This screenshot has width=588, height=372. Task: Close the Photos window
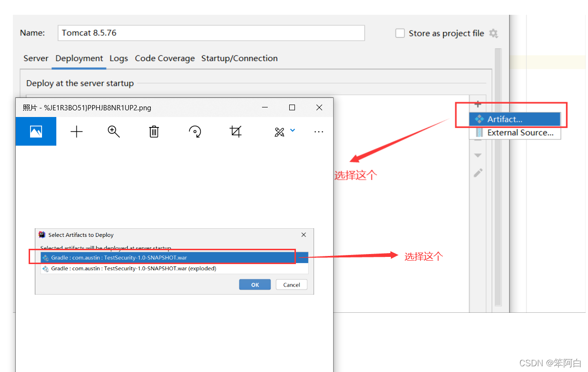tap(319, 108)
